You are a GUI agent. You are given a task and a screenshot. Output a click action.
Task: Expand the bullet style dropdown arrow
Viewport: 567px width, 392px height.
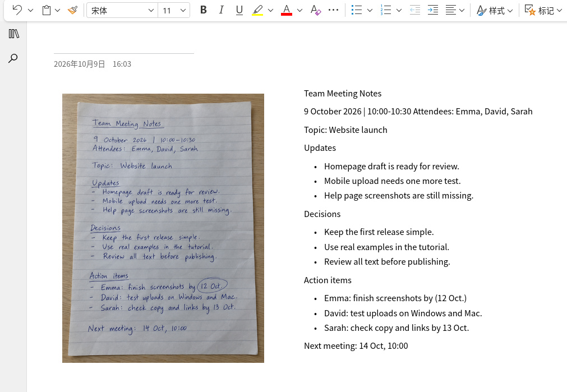(370, 11)
